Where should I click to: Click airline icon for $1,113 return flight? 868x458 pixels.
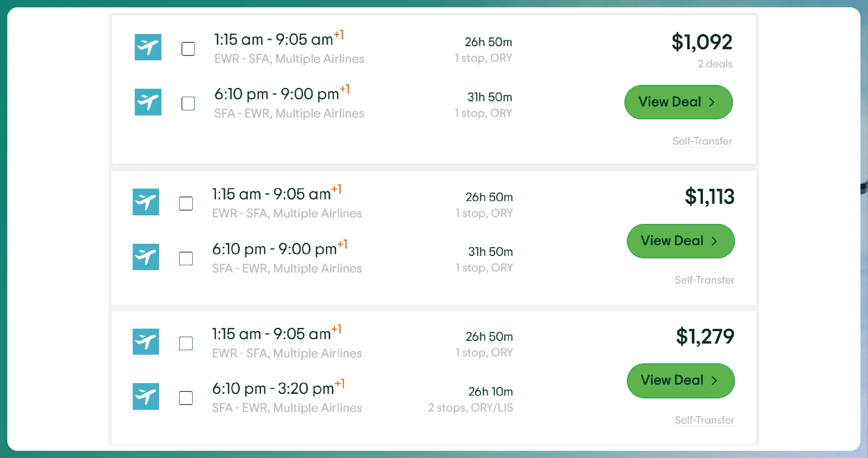click(146, 257)
